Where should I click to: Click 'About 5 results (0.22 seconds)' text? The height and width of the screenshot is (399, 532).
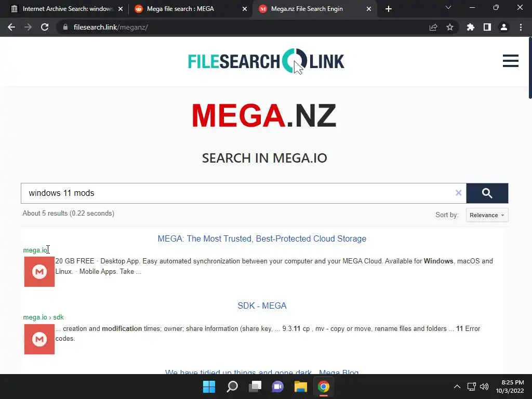click(x=69, y=214)
